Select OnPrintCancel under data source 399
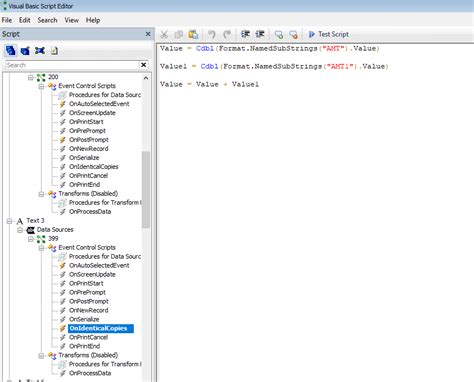474x382 pixels. click(88, 337)
